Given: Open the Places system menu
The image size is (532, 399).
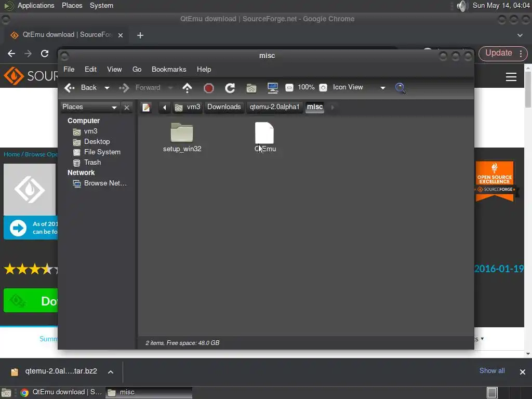Looking at the screenshot, I should click(x=72, y=5).
